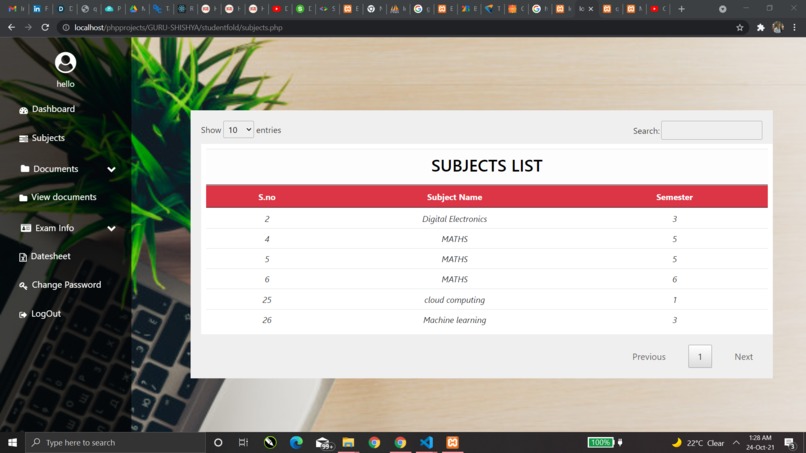The image size is (806, 453).
Task: Open Chrome profile avatar
Action: (x=778, y=28)
